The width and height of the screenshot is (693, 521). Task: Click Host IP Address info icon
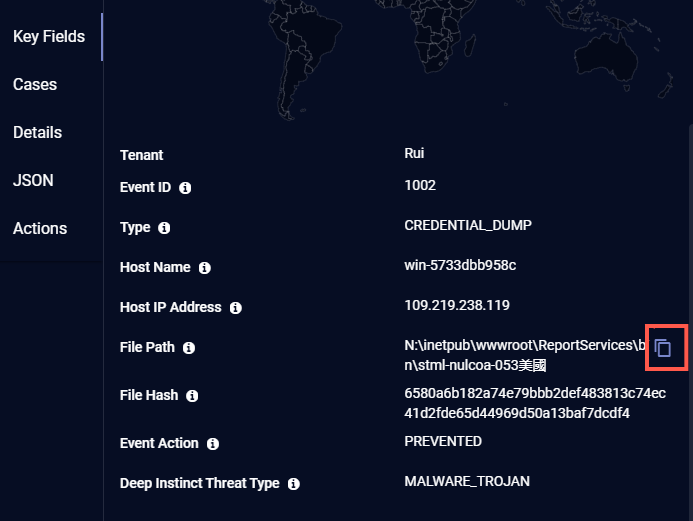236,308
